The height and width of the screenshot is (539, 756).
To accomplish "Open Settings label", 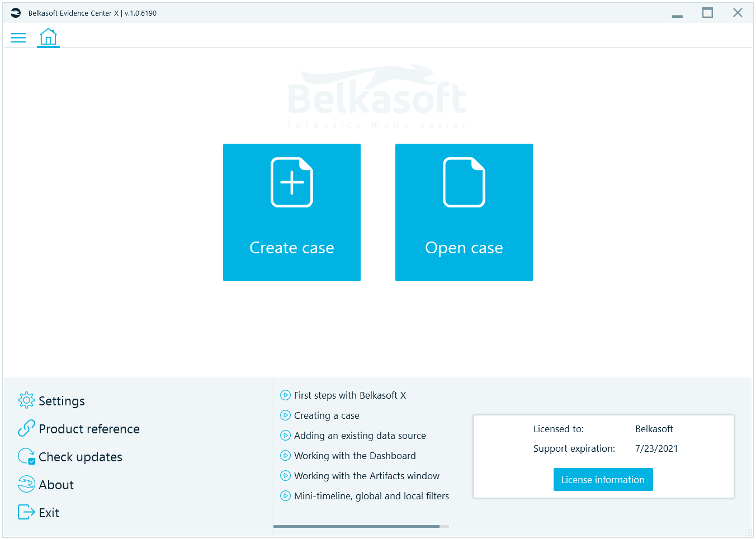I will pos(62,401).
